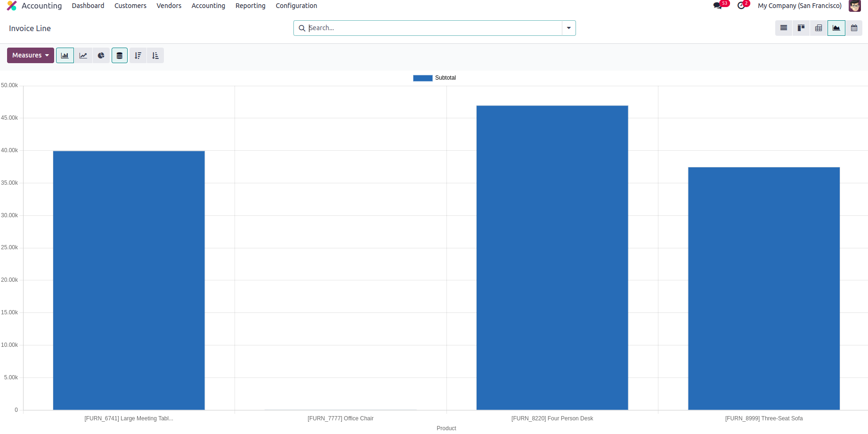868x434 pixels.
Task: Select the graph view icon
Action: (x=836, y=28)
